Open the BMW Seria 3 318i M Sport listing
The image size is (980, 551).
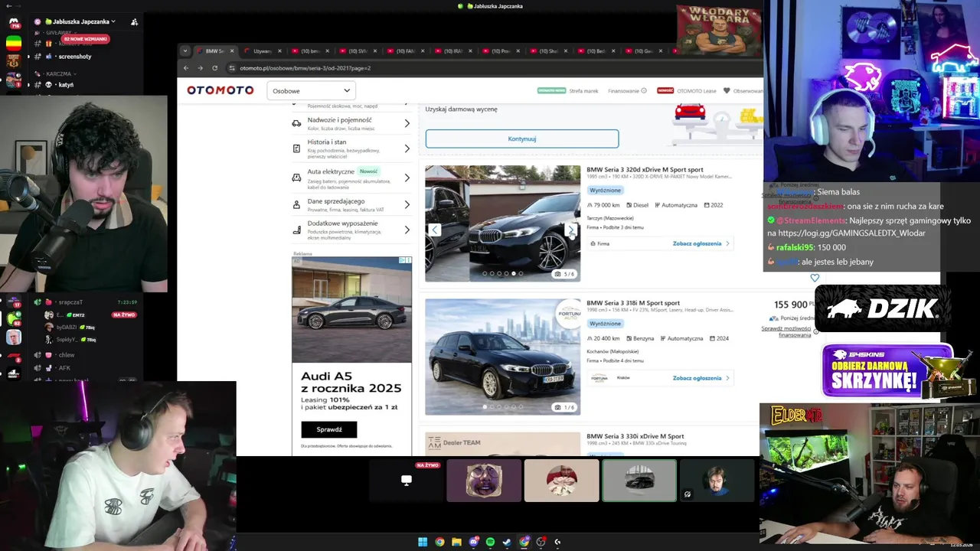tap(633, 303)
